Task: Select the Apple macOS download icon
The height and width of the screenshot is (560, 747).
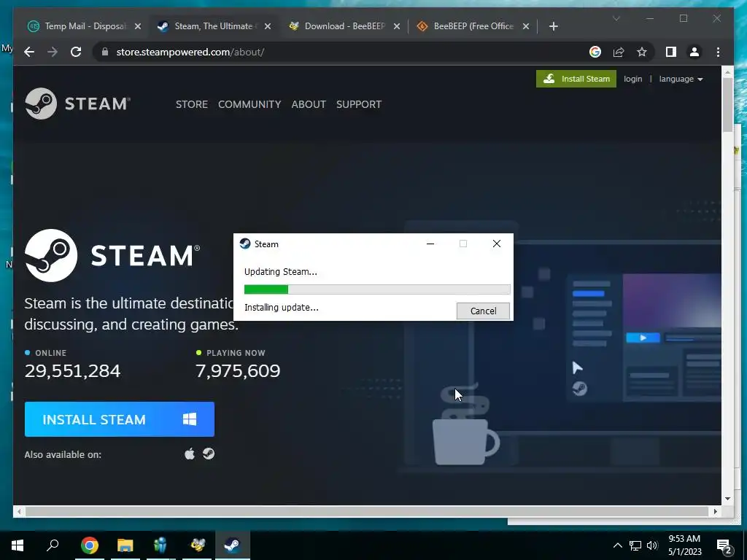Action: pyautogui.click(x=190, y=454)
